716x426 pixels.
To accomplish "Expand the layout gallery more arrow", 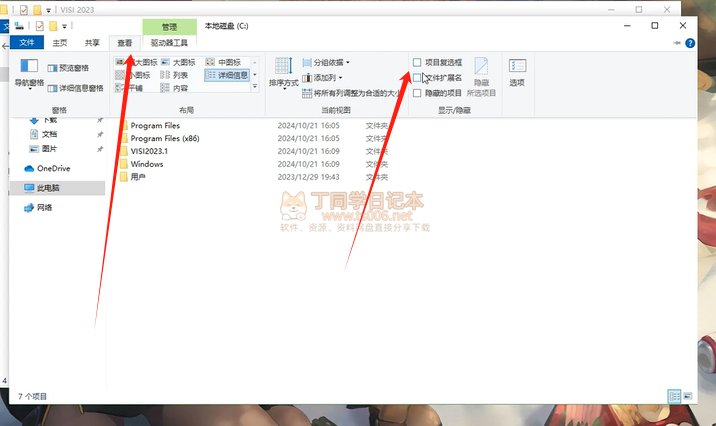I will pyautogui.click(x=255, y=86).
